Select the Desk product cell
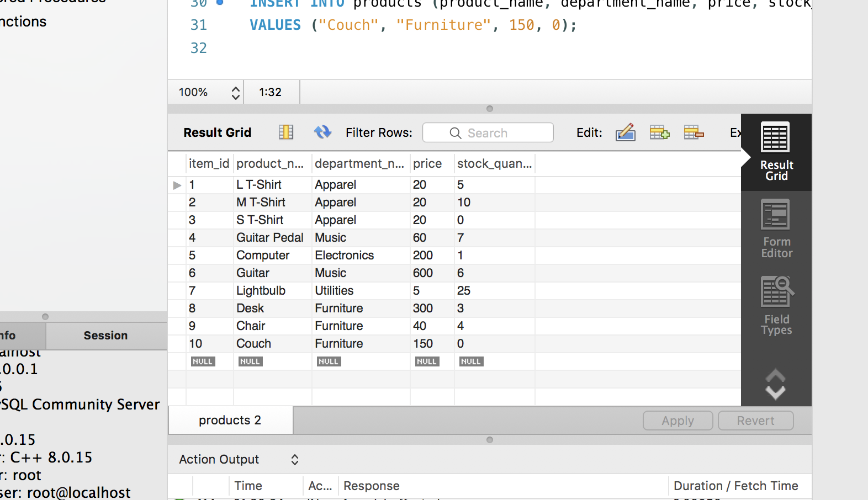 coord(272,308)
